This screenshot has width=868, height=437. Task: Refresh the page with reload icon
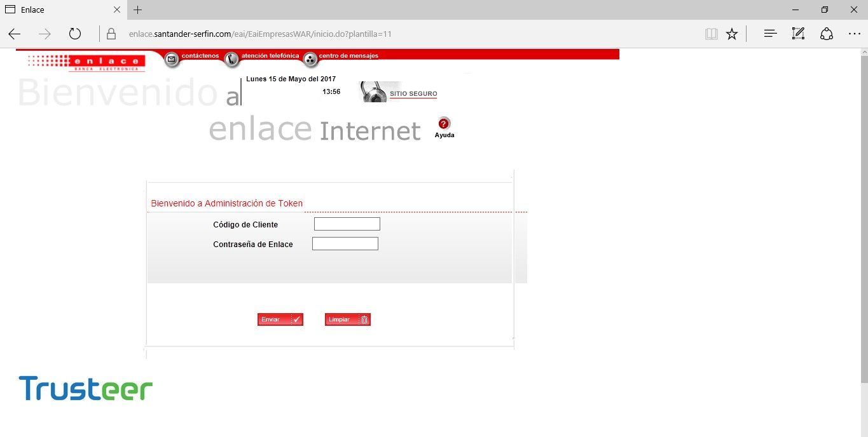click(x=74, y=33)
